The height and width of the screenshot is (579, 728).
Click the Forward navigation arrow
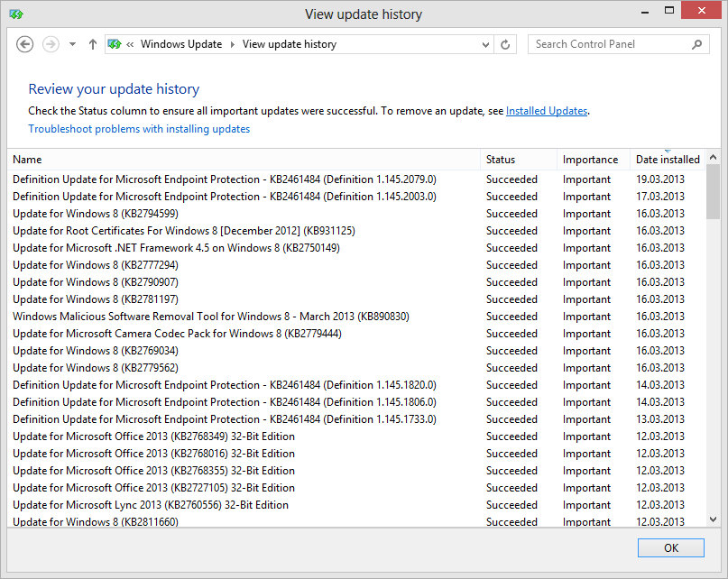click(51, 44)
